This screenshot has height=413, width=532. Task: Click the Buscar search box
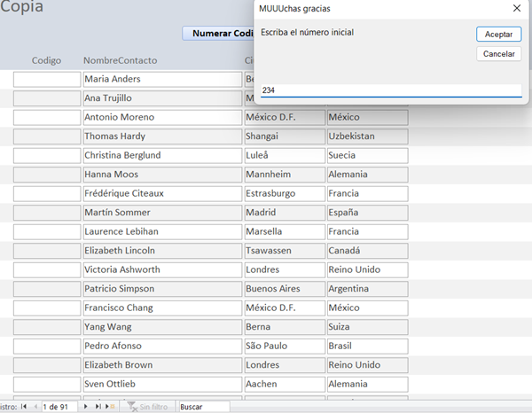pyautogui.click(x=204, y=407)
